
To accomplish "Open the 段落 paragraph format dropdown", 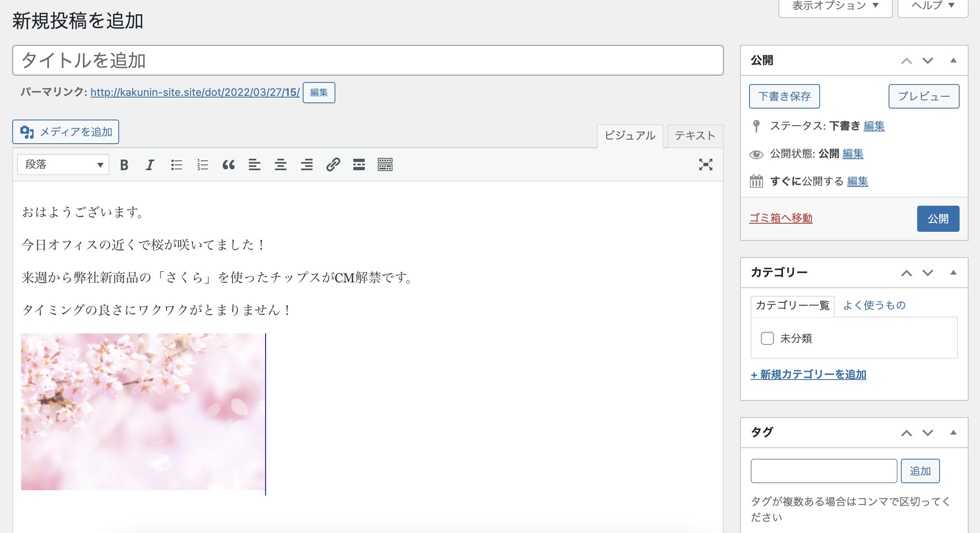I will click(63, 165).
